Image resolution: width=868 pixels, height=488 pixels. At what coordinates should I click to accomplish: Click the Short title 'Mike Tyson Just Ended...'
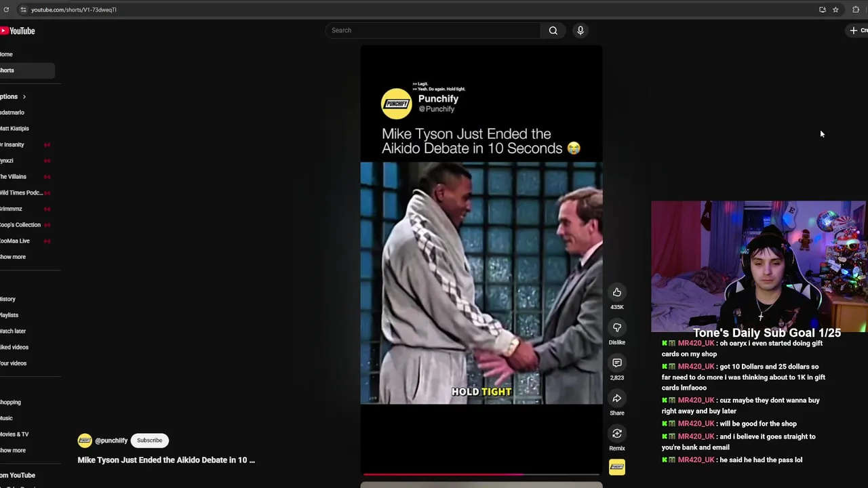[x=166, y=460]
